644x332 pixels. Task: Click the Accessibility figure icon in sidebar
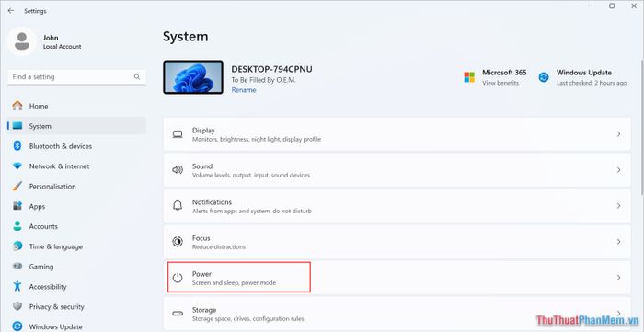[17, 286]
